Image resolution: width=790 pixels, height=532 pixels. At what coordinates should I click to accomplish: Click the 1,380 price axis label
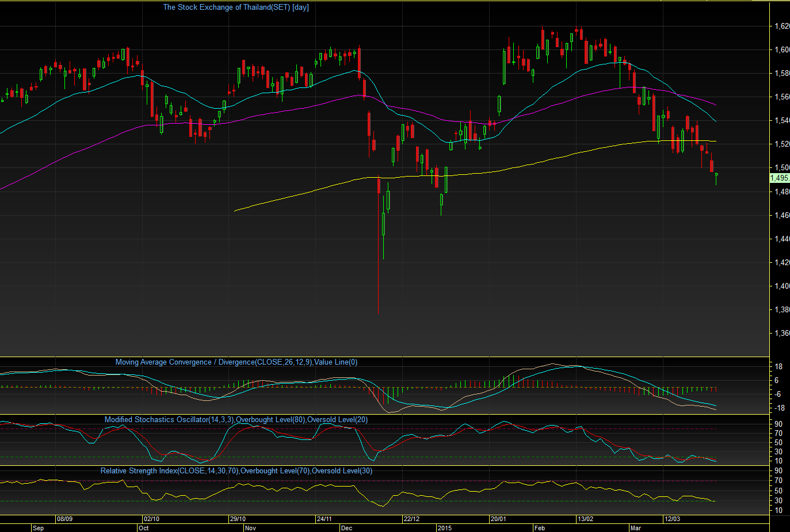(782, 309)
